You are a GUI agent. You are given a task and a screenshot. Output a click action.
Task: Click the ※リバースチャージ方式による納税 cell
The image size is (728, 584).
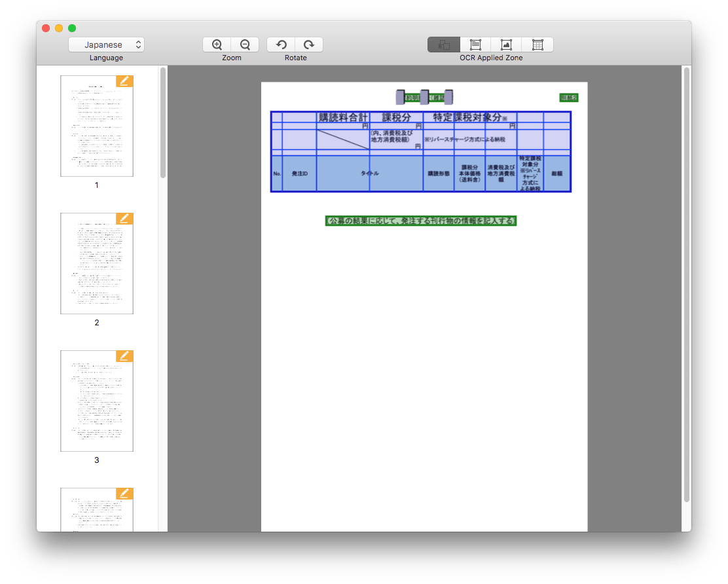(x=470, y=139)
